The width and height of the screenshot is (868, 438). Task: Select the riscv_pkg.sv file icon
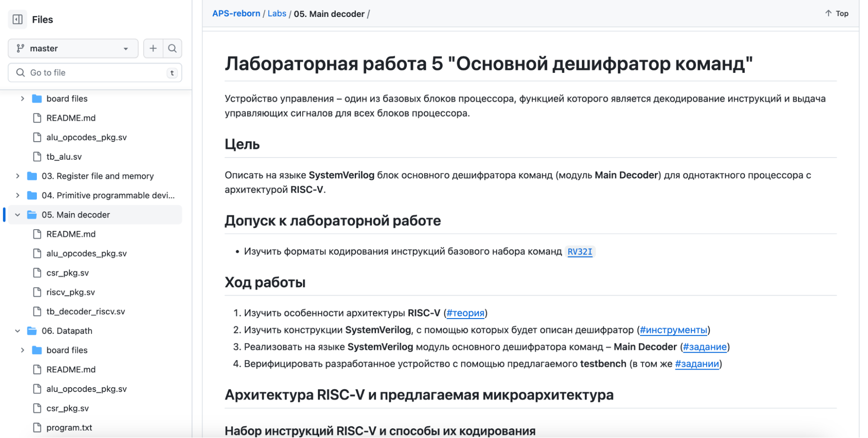click(36, 292)
